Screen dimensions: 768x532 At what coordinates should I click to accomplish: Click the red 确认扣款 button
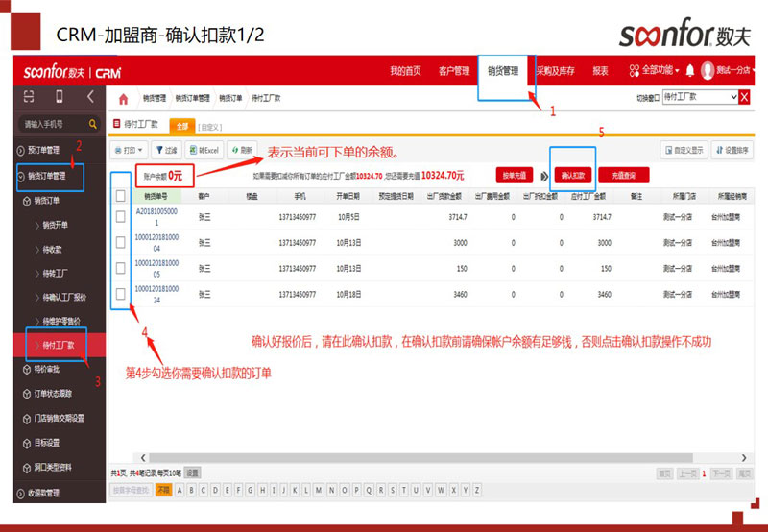(x=573, y=176)
